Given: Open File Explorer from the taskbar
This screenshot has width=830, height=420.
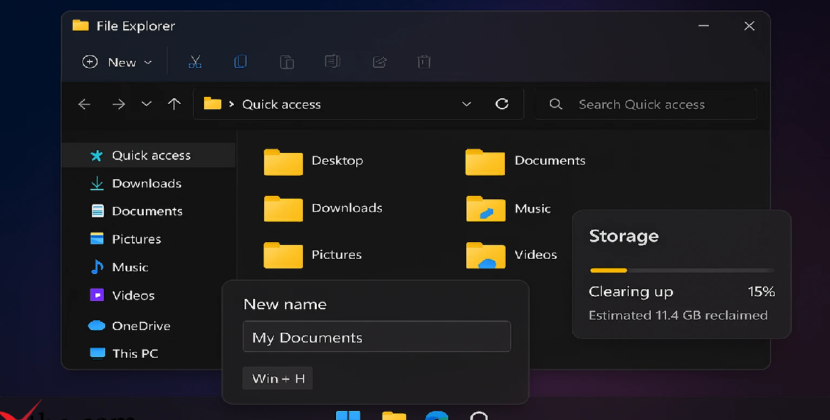Looking at the screenshot, I should [x=394, y=416].
